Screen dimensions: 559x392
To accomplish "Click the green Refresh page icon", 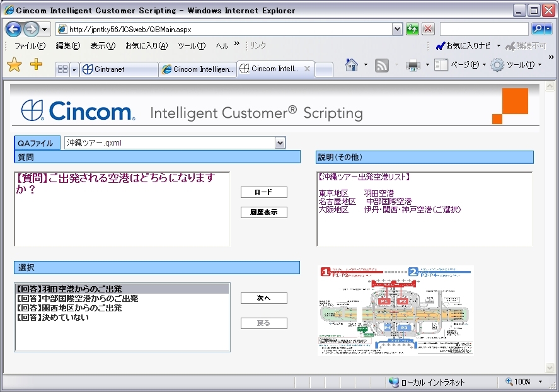I will [x=413, y=29].
